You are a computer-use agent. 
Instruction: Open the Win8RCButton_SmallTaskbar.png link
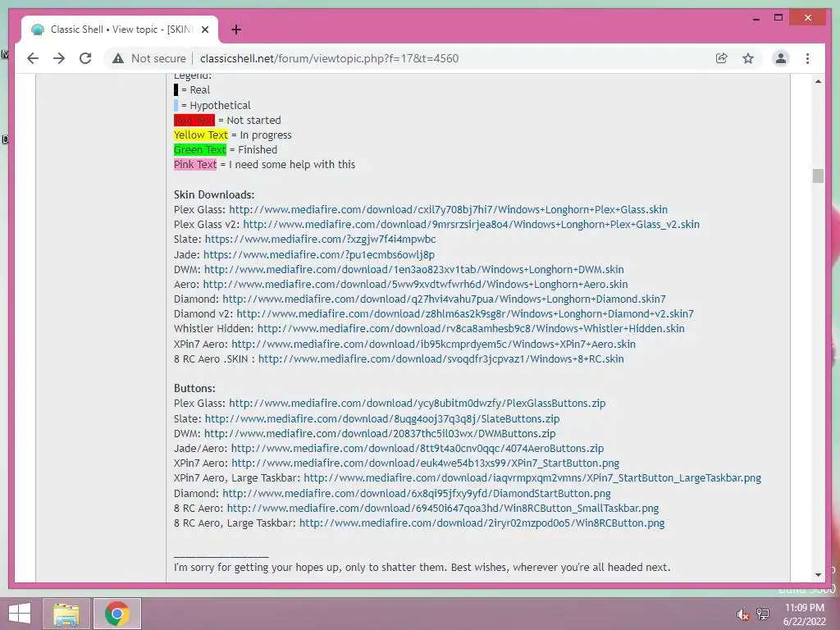click(443, 508)
